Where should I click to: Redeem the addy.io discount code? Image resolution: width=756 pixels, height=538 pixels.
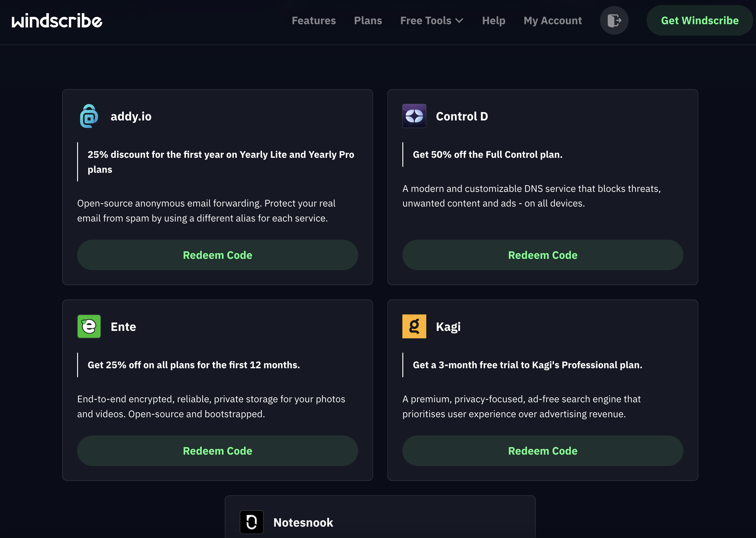217,255
